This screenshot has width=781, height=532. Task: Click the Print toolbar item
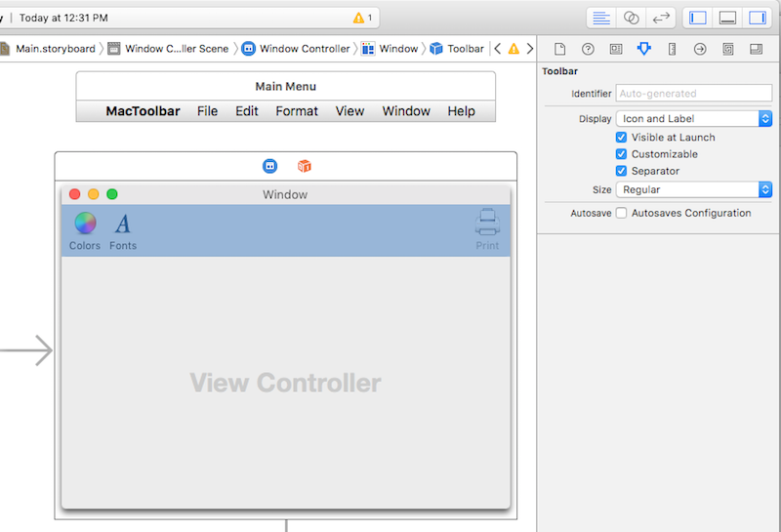click(x=487, y=229)
